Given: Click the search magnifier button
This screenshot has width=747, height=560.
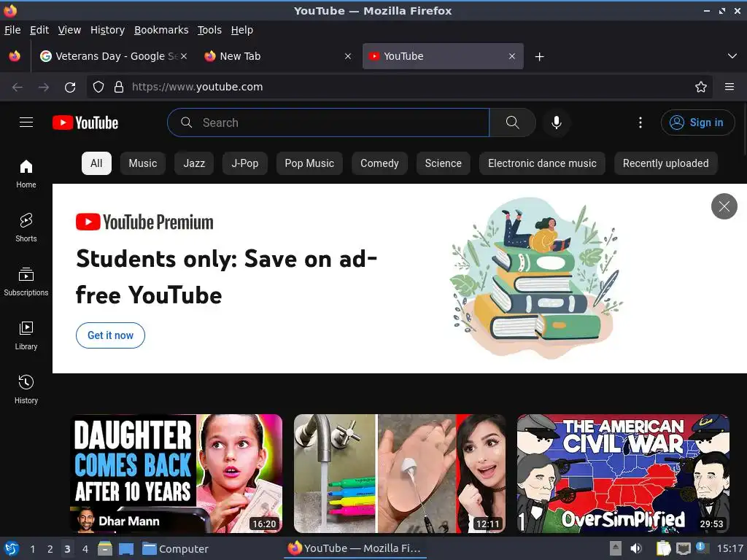Looking at the screenshot, I should point(512,122).
